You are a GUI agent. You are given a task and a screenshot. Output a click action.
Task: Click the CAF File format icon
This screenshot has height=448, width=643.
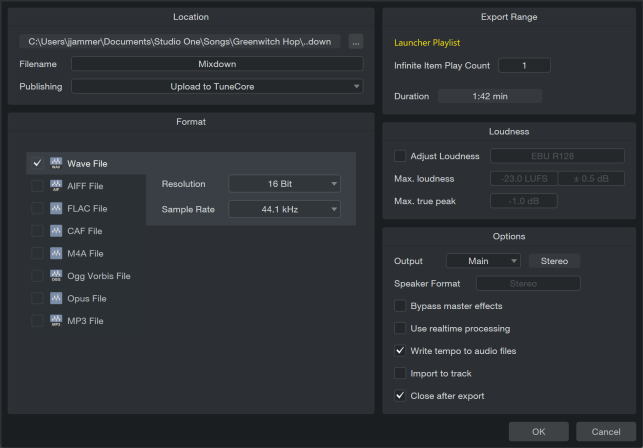click(56, 231)
